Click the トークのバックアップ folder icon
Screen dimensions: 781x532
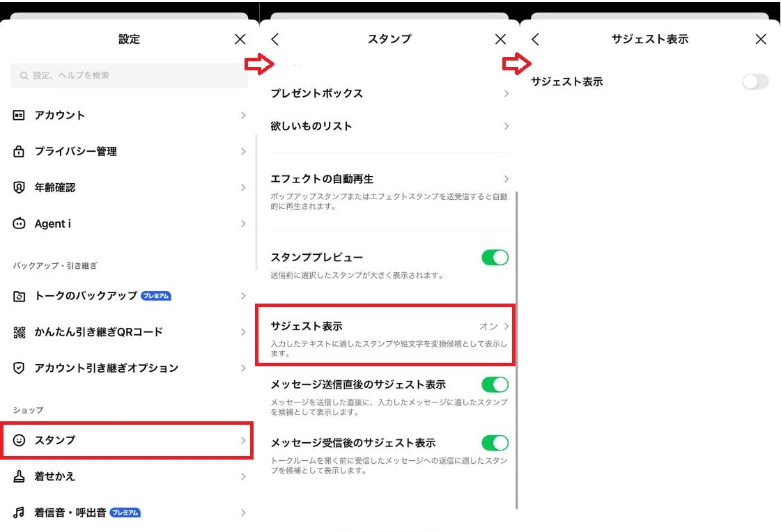18,296
